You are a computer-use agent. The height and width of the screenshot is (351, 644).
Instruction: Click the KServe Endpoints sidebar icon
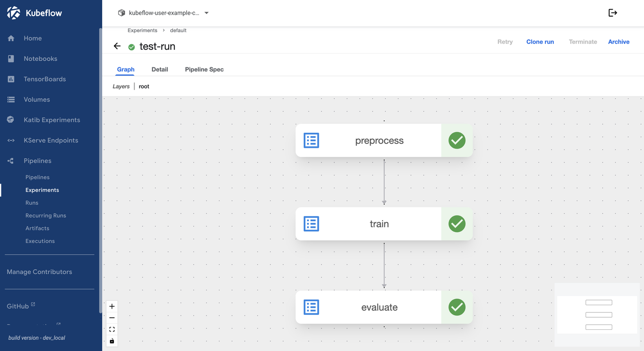(x=11, y=140)
